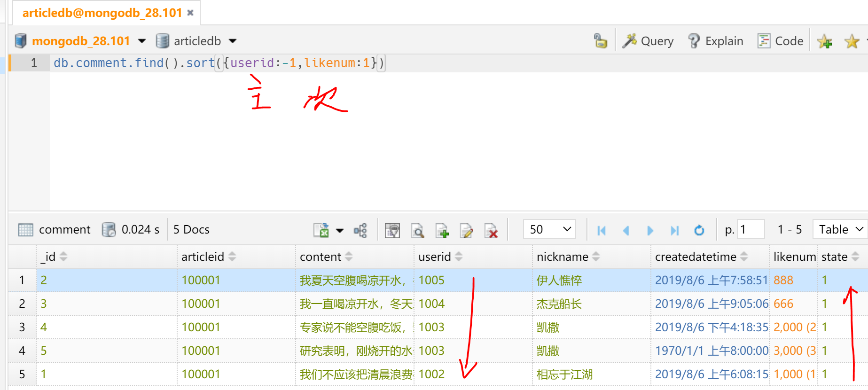Click the delete document red X icon
Screen dimensions: 868x390
pos(491,230)
